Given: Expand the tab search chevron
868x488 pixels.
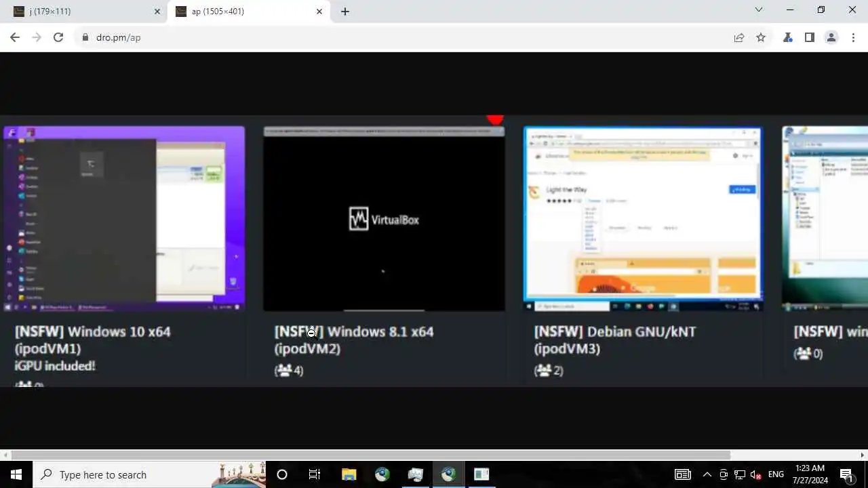Looking at the screenshot, I should click(x=759, y=10).
